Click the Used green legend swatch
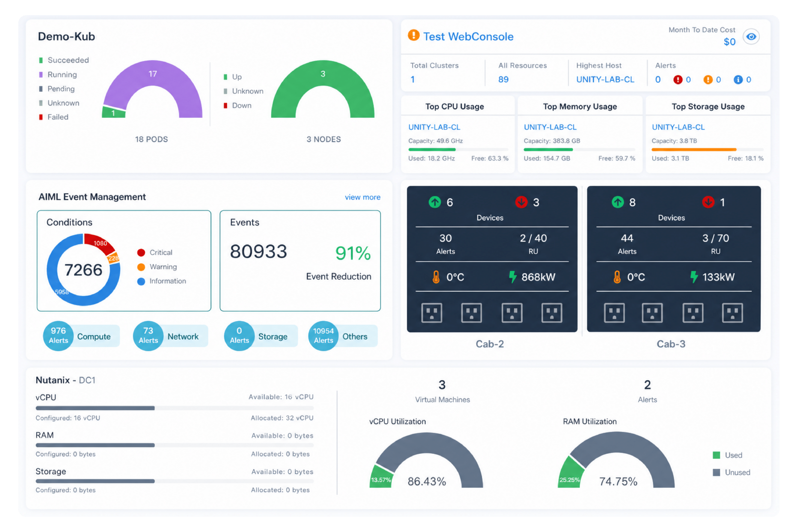798x532 pixels. point(716,455)
